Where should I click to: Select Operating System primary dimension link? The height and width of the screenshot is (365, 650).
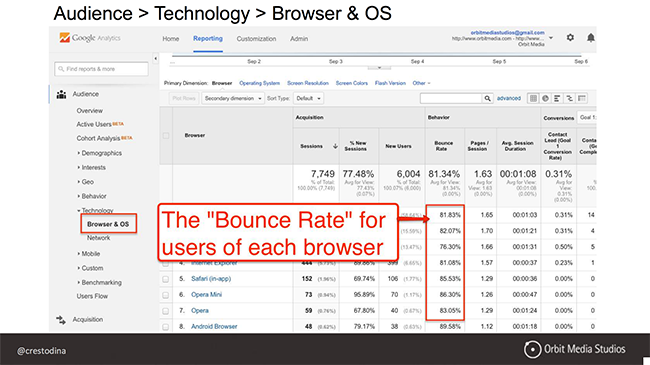260,83
